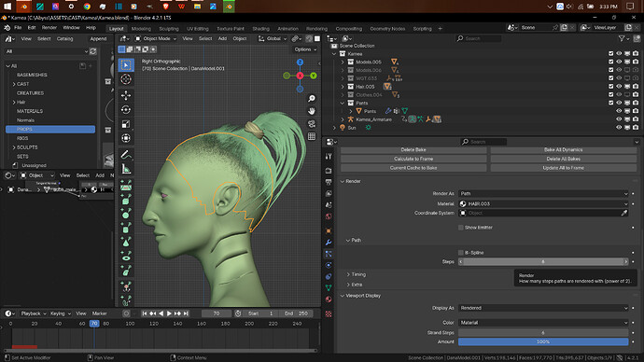Screen dimensions: 644x362
Task: Open the Object Data green triangle tab
Action: tap(329, 287)
